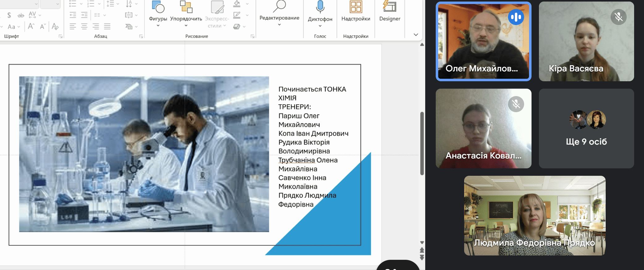Open the font name combo box
The height and width of the screenshot is (270, 644).
click(x=19, y=4)
